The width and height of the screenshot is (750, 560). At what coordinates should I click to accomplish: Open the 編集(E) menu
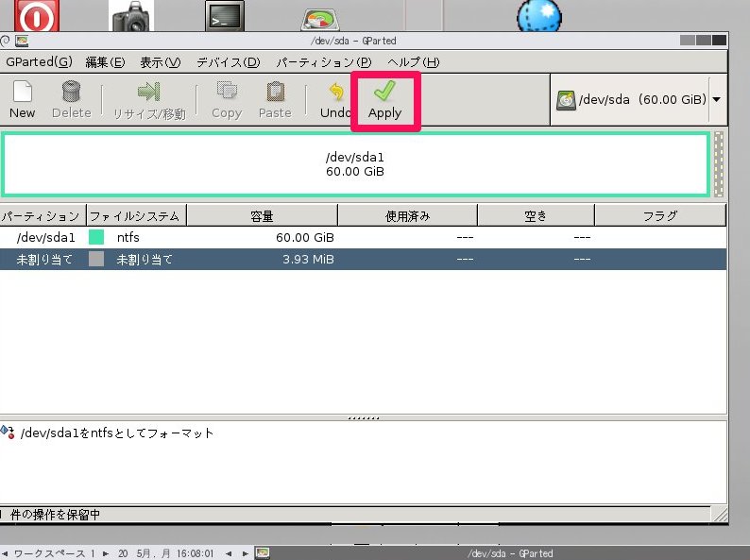[x=105, y=62]
